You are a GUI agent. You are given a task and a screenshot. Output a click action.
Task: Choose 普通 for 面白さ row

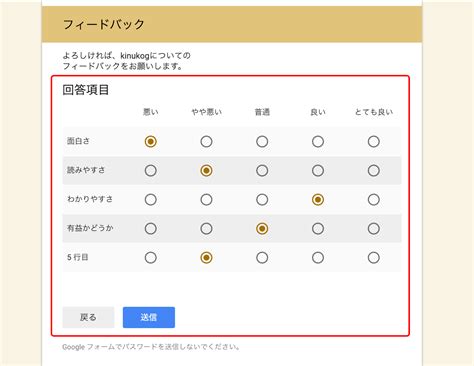pos(262,141)
